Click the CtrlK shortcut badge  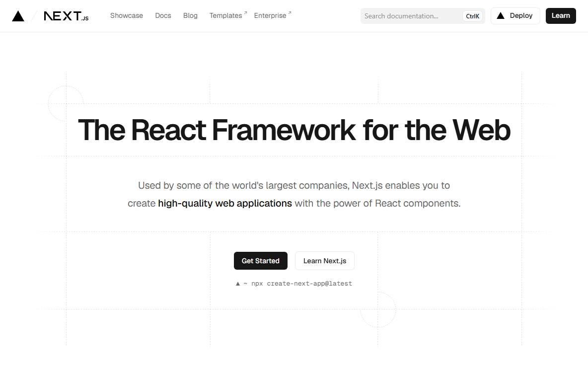(x=472, y=16)
